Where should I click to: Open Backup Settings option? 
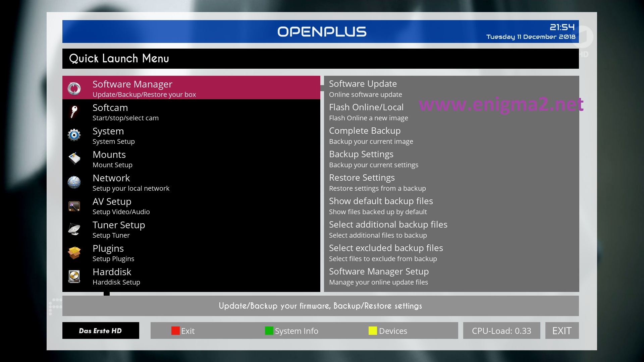[x=451, y=159]
